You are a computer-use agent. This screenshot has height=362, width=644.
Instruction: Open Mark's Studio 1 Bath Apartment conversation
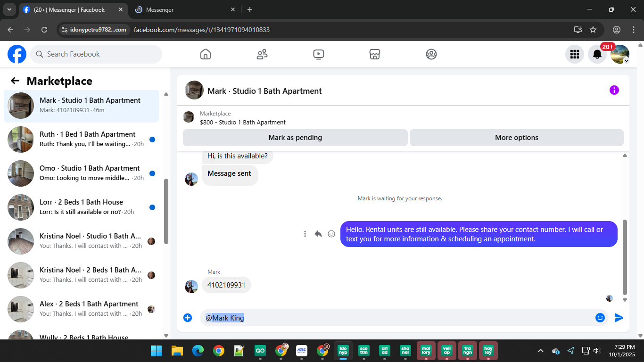click(81, 105)
